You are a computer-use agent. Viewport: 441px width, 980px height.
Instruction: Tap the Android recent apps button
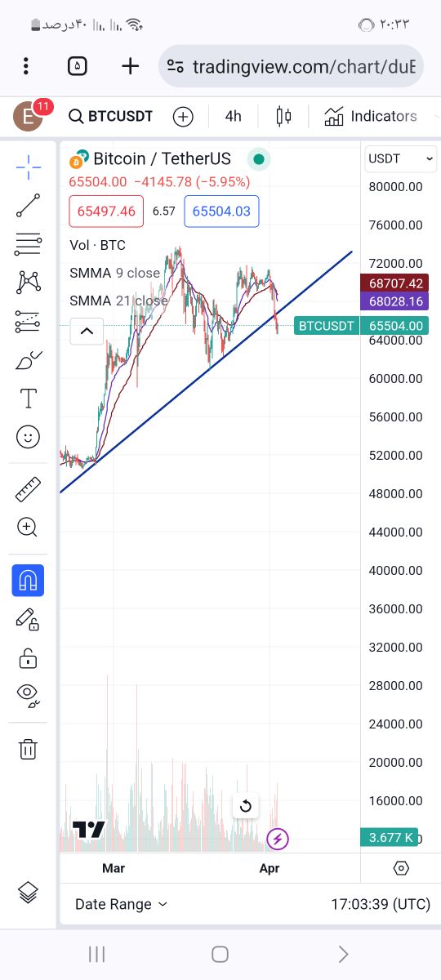(97, 954)
